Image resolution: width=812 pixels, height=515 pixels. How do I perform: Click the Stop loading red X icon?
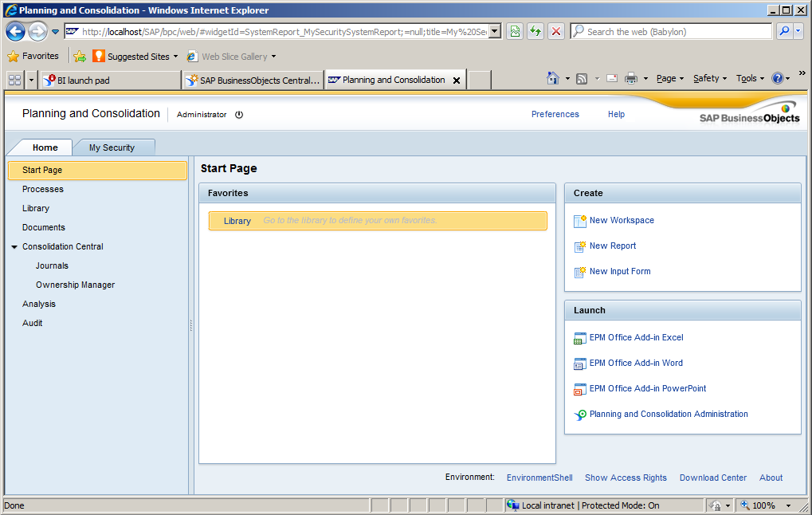click(556, 32)
